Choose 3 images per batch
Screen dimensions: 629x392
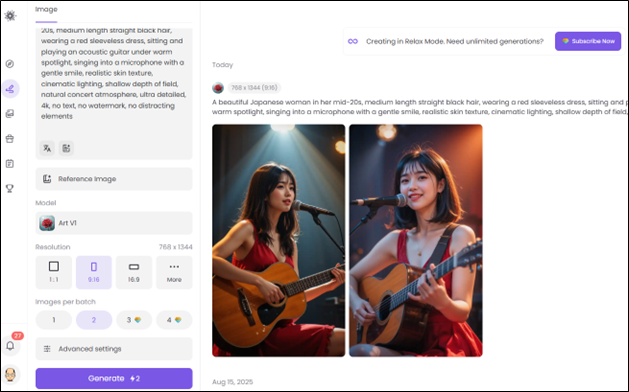click(x=134, y=320)
